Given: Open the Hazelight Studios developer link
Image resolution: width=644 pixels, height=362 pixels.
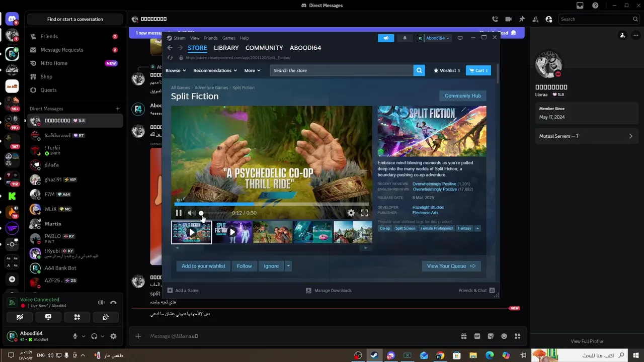Looking at the screenshot, I should point(428,207).
